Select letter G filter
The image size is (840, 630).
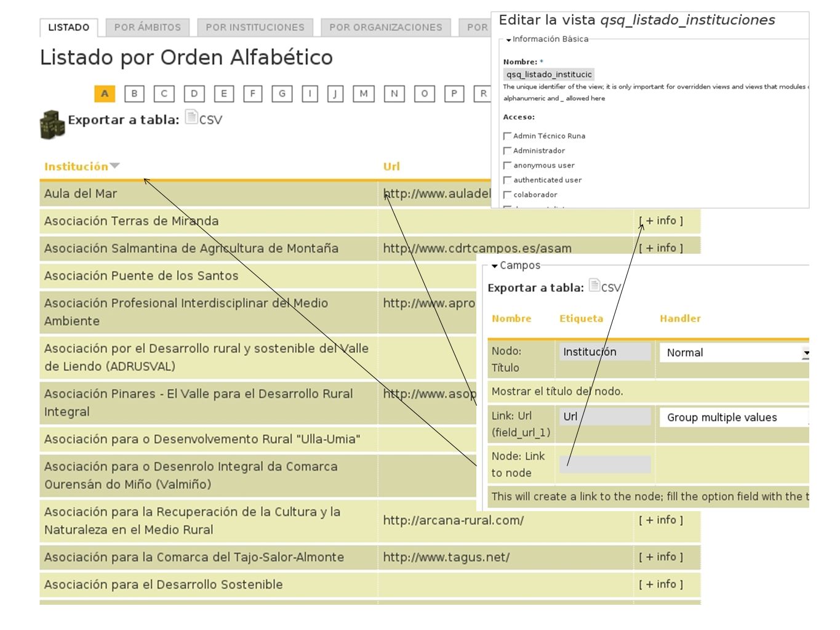[282, 94]
